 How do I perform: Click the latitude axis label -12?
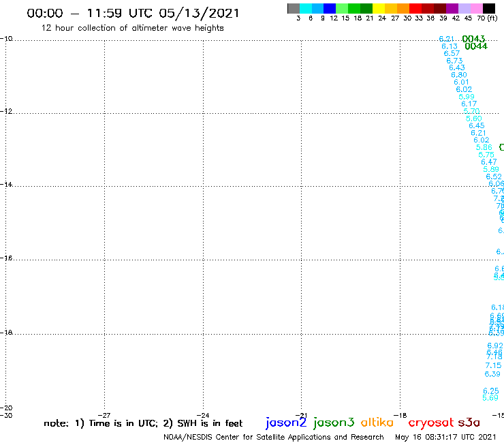(6, 111)
